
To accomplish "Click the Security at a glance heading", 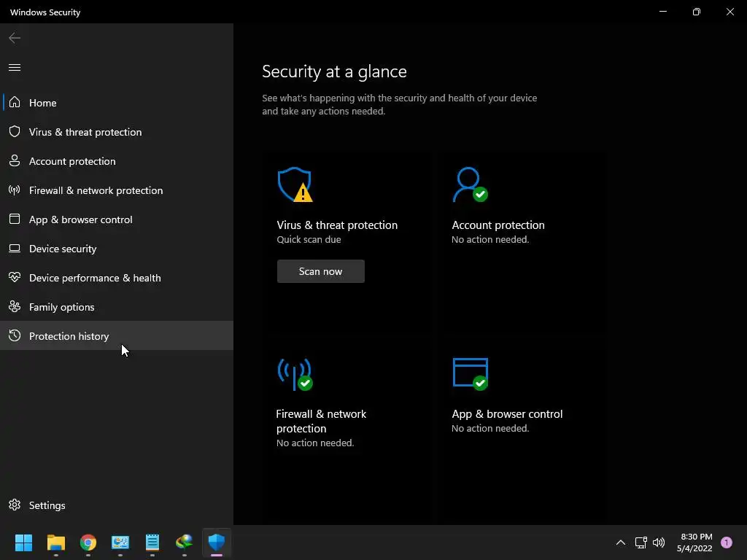I will tap(334, 71).
